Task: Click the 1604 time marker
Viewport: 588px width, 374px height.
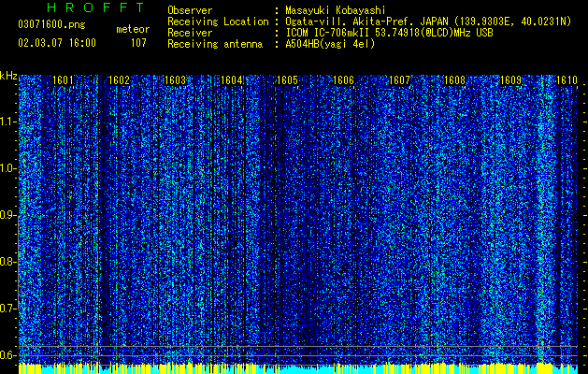Action: coord(232,79)
